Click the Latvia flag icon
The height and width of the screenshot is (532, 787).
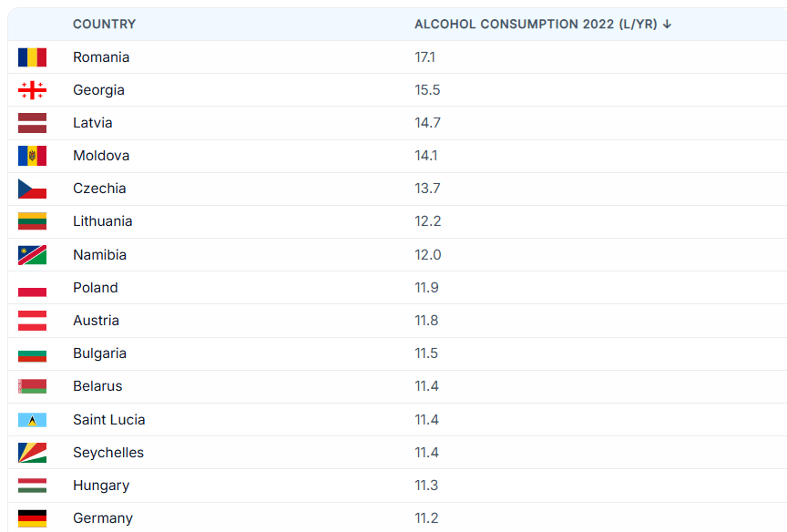point(32,123)
